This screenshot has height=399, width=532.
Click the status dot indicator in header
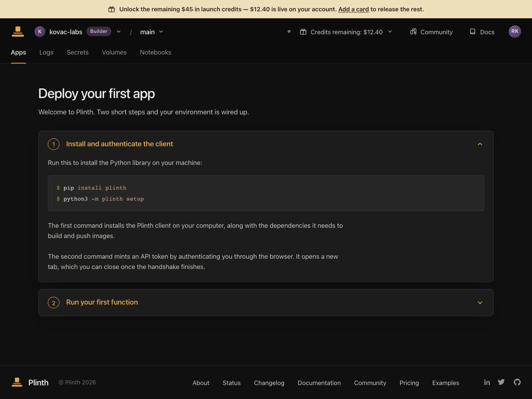(289, 32)
